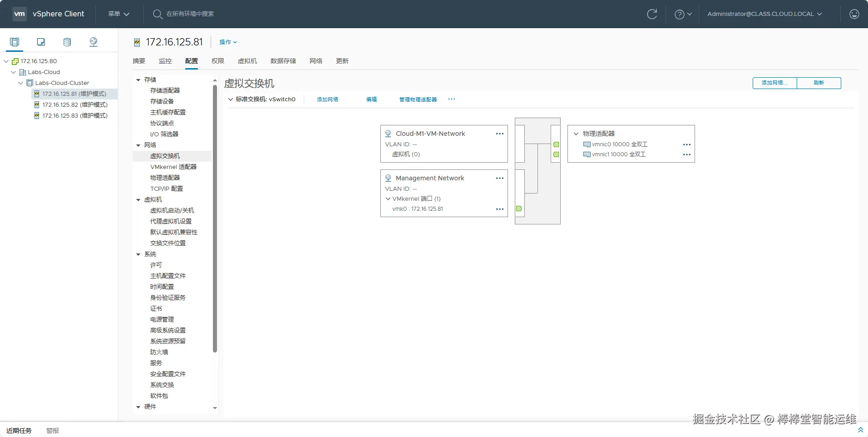Select host 172.16.125.82 (维护模式)

click(75, 105)
